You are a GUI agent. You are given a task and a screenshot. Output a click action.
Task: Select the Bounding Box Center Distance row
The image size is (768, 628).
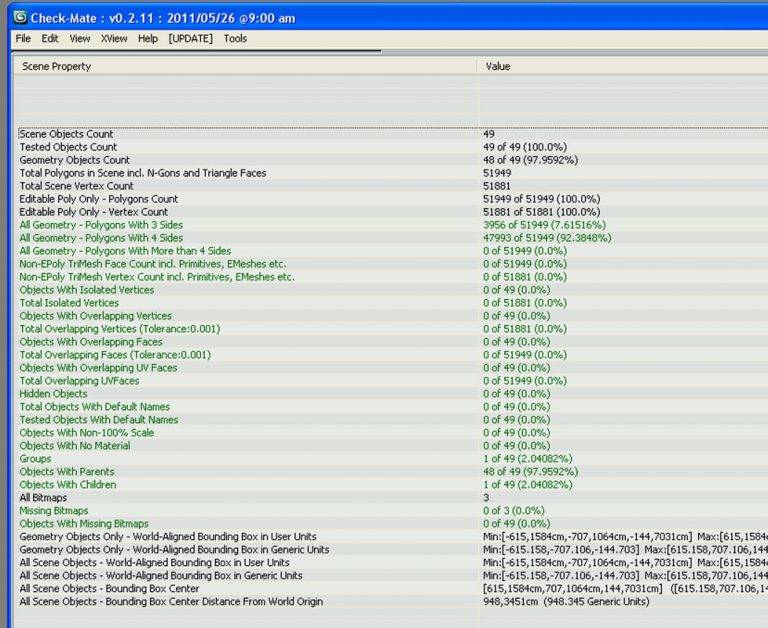[x=171, y=602]
